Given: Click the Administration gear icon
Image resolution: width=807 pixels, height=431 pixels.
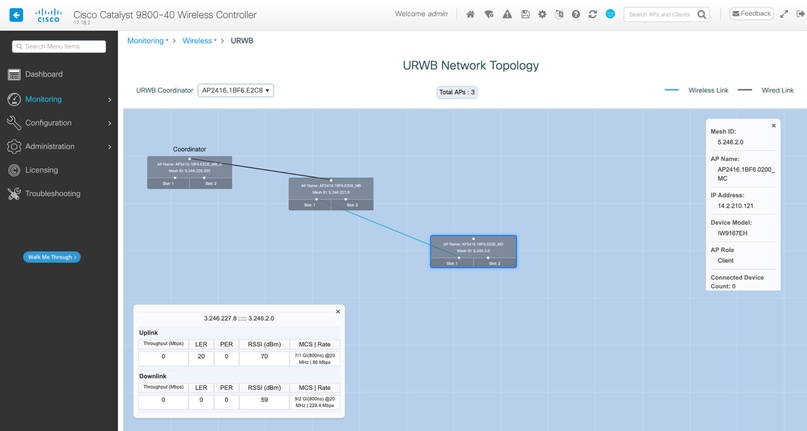Looking at the screenshot, I should pyautogui.click(x=14, y=147).
